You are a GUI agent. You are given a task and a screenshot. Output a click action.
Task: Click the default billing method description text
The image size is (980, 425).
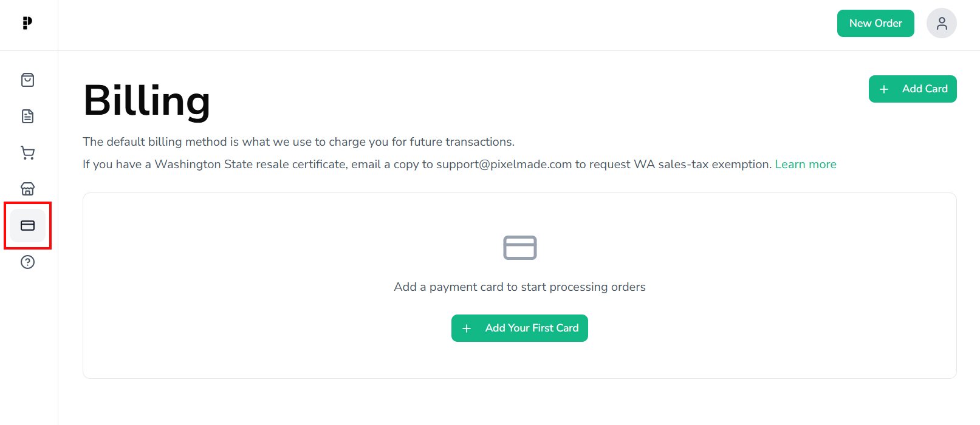coord(298,142)
